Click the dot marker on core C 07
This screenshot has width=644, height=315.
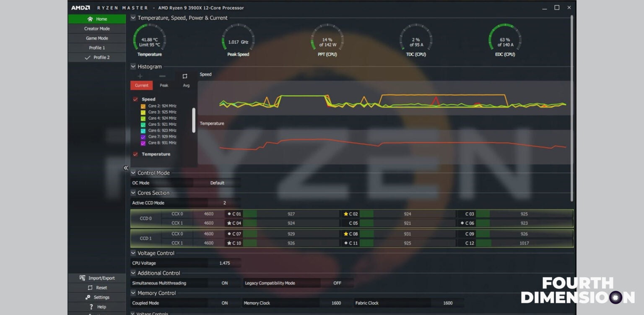229,234
